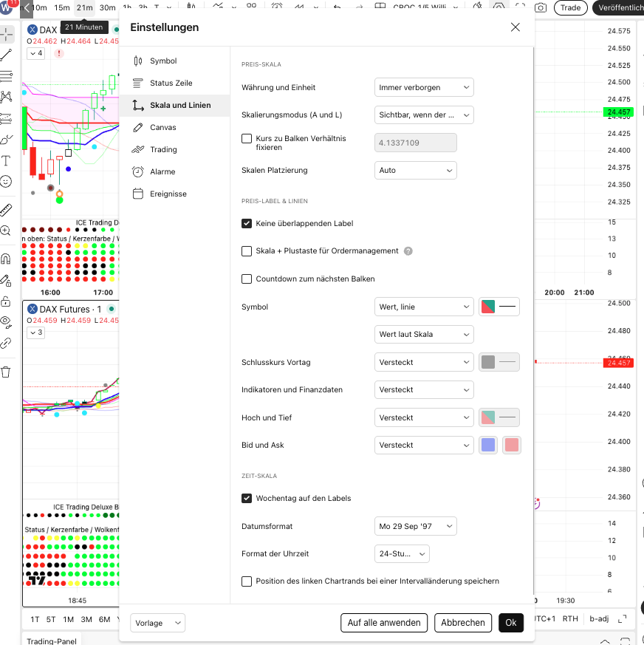The width and height of the screenshot is (644, 645).
Task: Close the Einstellungen dialog
Action: pyautogui.click(x=515, y=27)
